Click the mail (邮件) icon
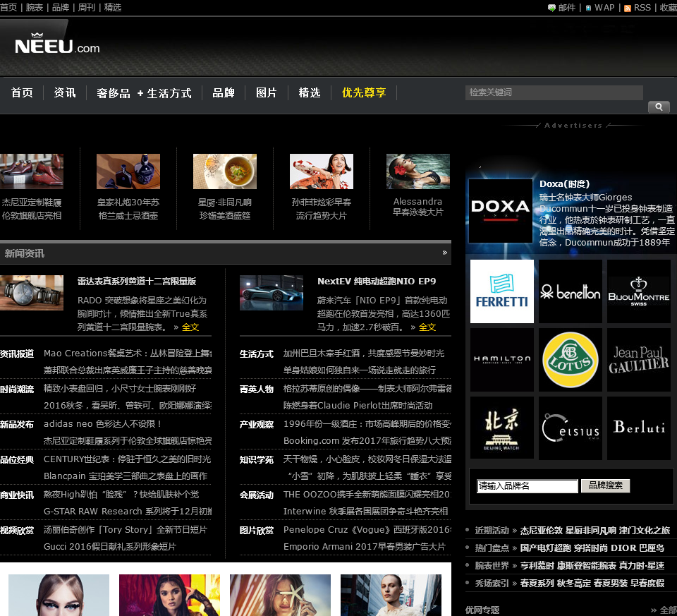Viewport: 677px width, 616px height. click(x=551, y=8)
